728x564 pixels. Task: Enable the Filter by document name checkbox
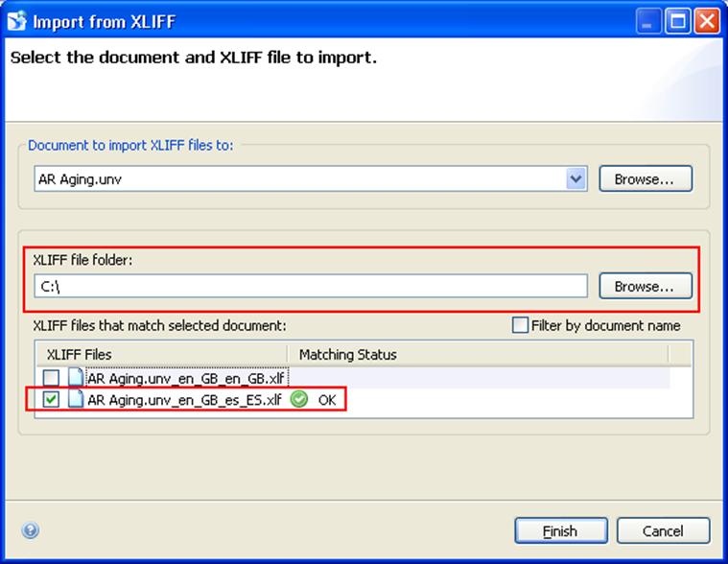(520, 325)
